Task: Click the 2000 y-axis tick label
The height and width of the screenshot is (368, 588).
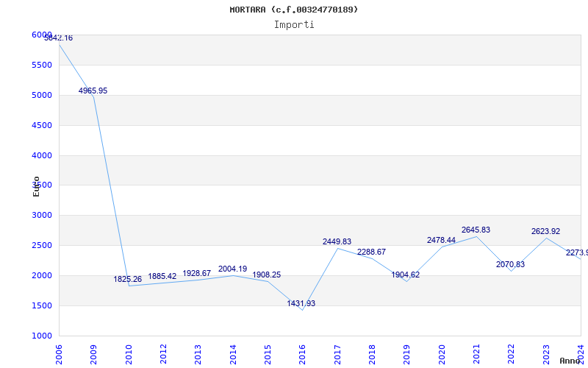Action: [42, 275]
